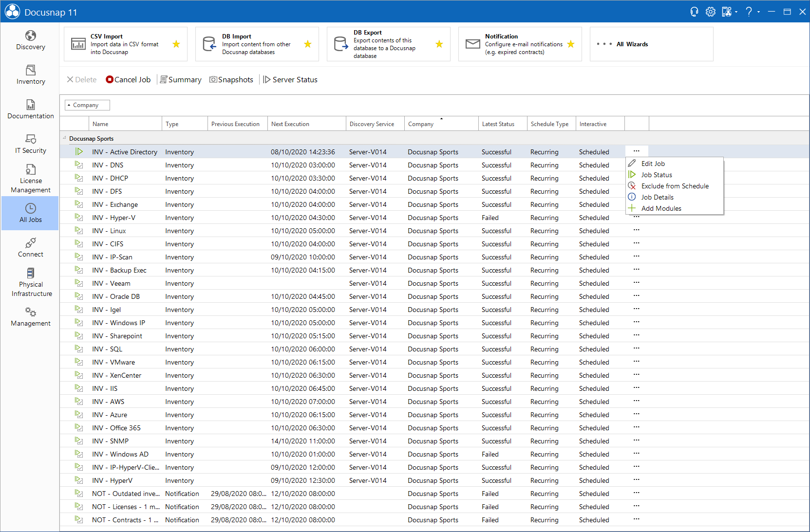The width and height of the screenshot is (810, 532).
Task: Open the Discovery section in sidebar
Action: [30, 40]
